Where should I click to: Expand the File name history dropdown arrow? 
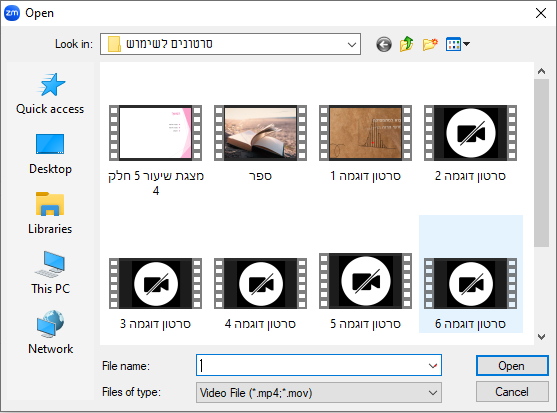tap(433, 365)
